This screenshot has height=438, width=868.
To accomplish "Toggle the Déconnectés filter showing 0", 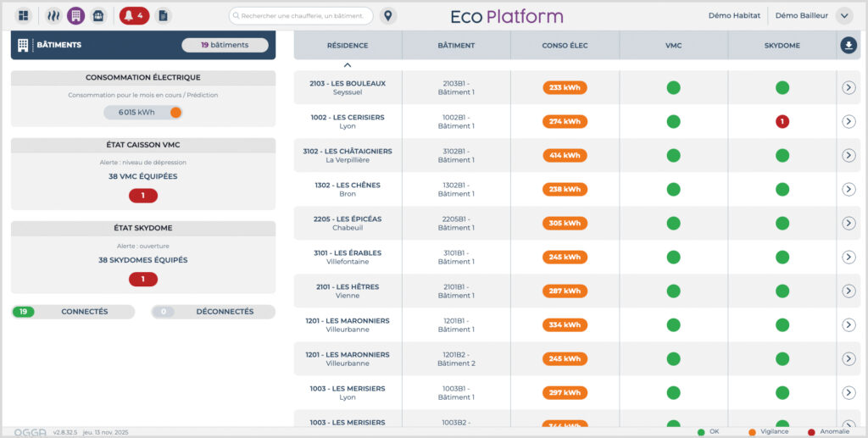I will tap(213, 312).
